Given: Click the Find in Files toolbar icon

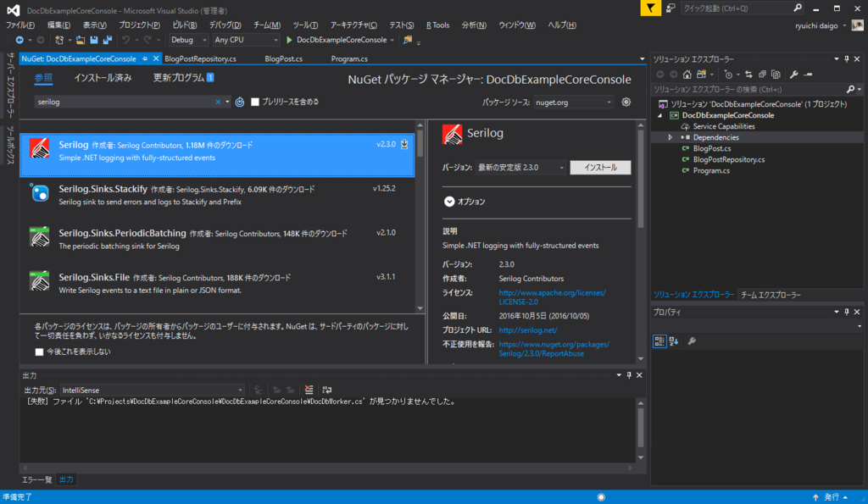Looking at the screenshot, I should (408, 40).
